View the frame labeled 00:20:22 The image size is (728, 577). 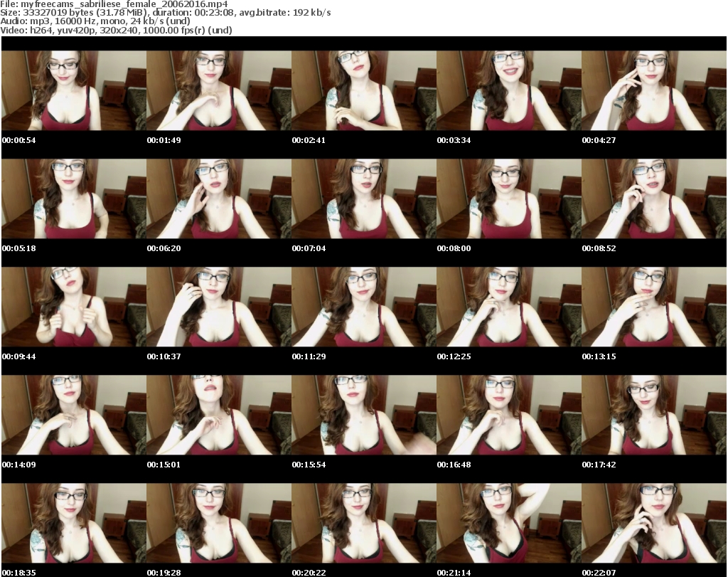pos(364,524)
